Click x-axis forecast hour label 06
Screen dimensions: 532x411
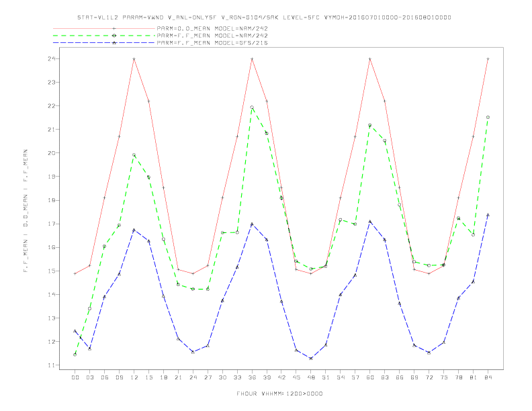tap(105, 377)
